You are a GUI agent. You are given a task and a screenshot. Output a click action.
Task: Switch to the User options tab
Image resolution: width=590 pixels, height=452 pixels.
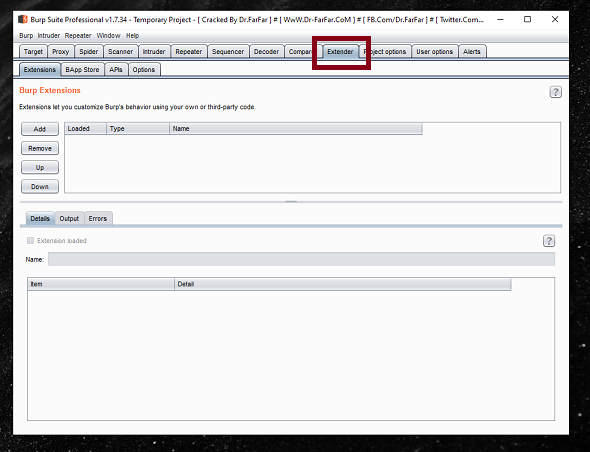(434, 52)
